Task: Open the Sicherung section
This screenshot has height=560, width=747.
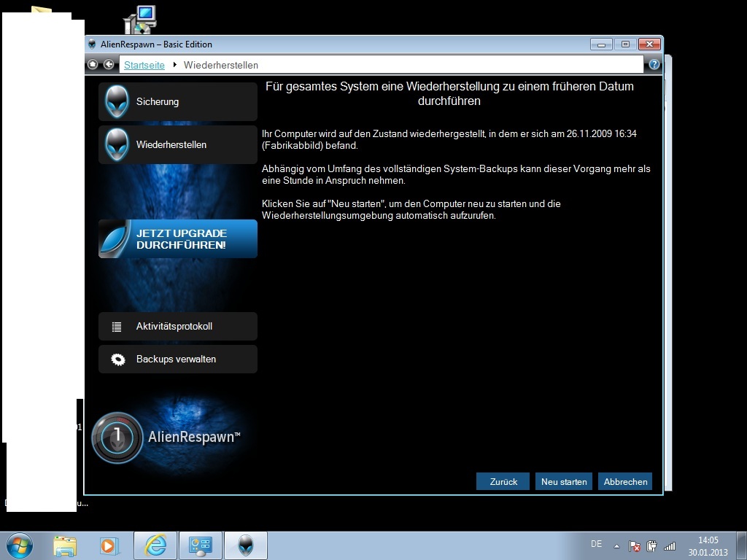Action: point(178,101)
